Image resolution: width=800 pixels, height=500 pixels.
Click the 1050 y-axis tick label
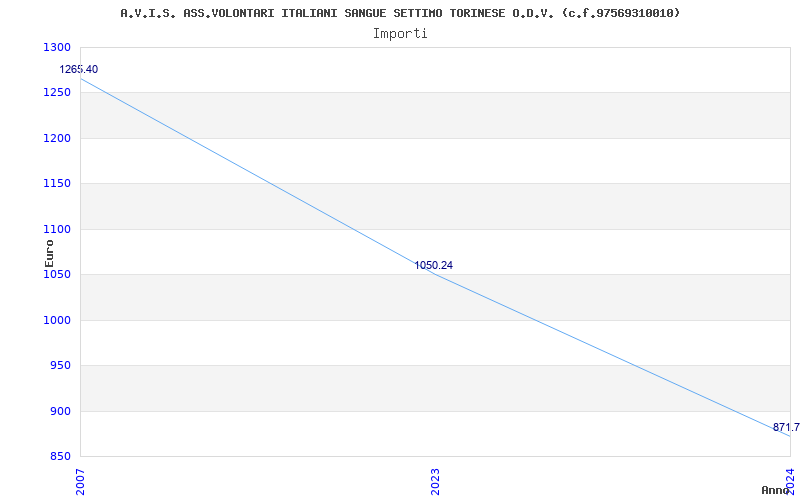coord(57,275)
